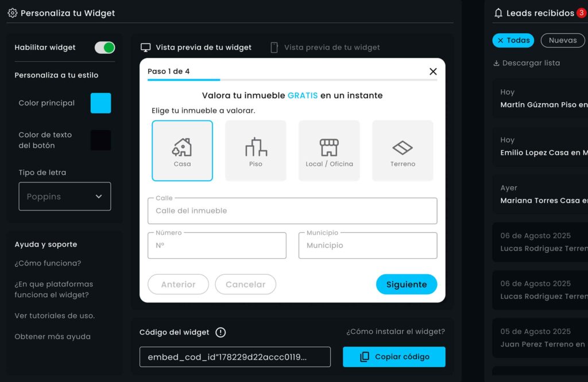Click the Calle del inmueble input field

coord(292,211)
